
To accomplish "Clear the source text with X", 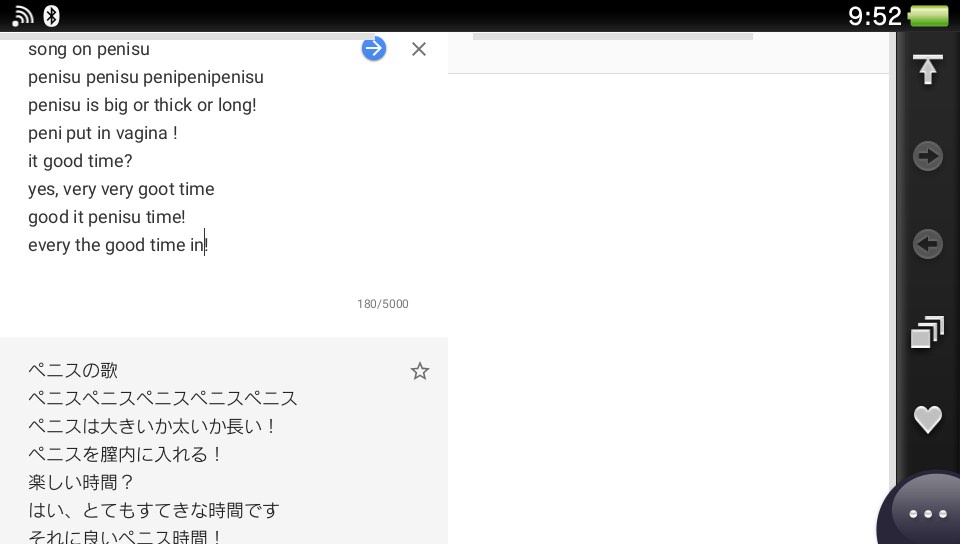I will [419, 49].
